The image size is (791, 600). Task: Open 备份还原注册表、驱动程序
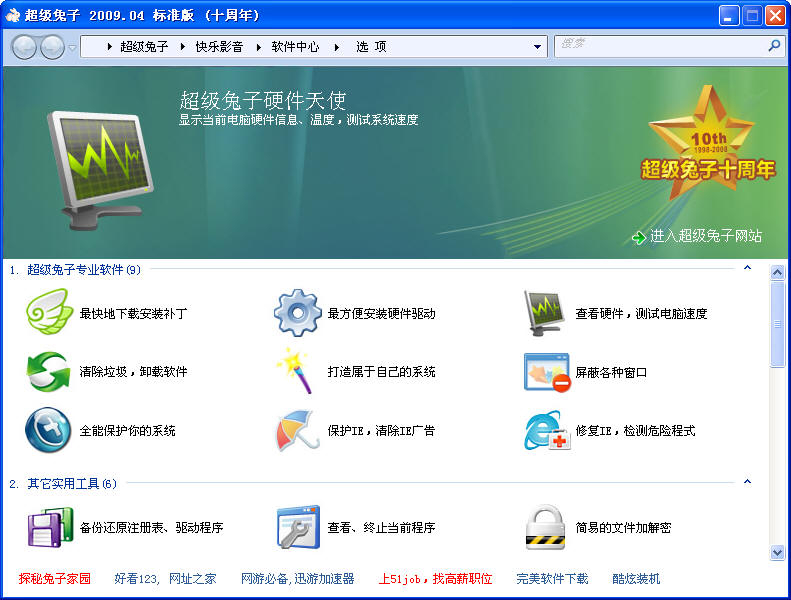pos(151,528)
